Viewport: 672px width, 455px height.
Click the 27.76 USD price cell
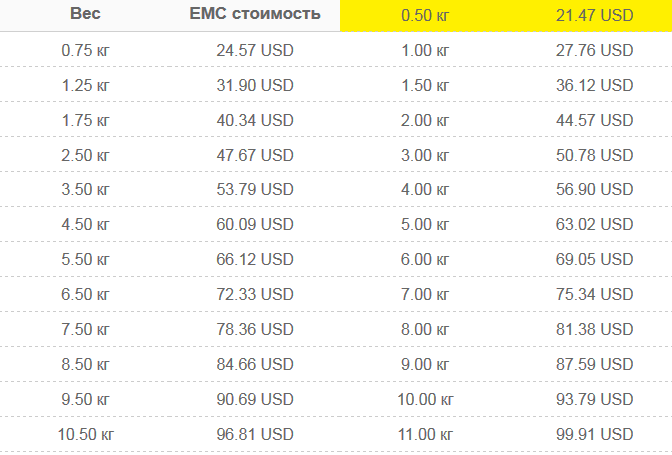pos(594,51)
